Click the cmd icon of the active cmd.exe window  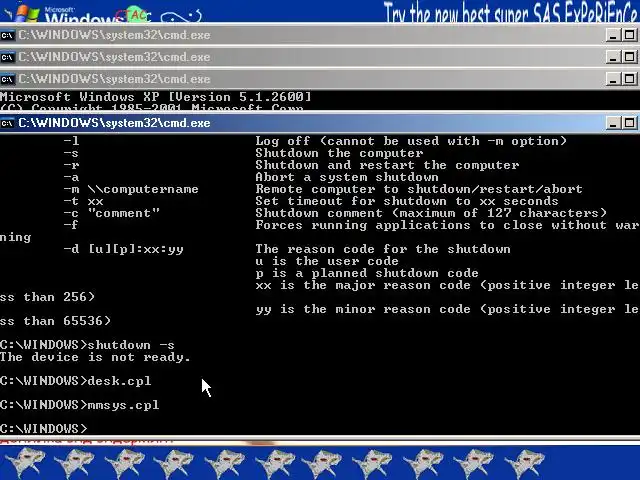tap(7, 123)
